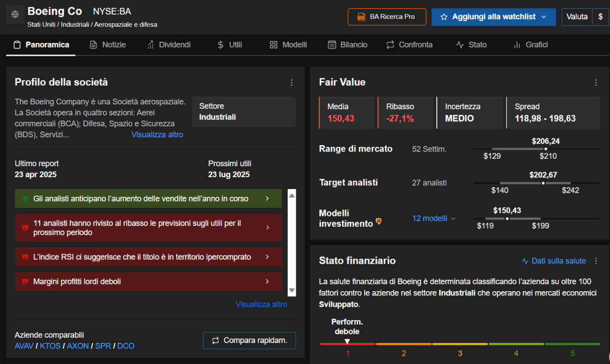Click the PDF icon in BA Ricerca Pro
This screenshot has height=364, width=610.
(361, 17)
